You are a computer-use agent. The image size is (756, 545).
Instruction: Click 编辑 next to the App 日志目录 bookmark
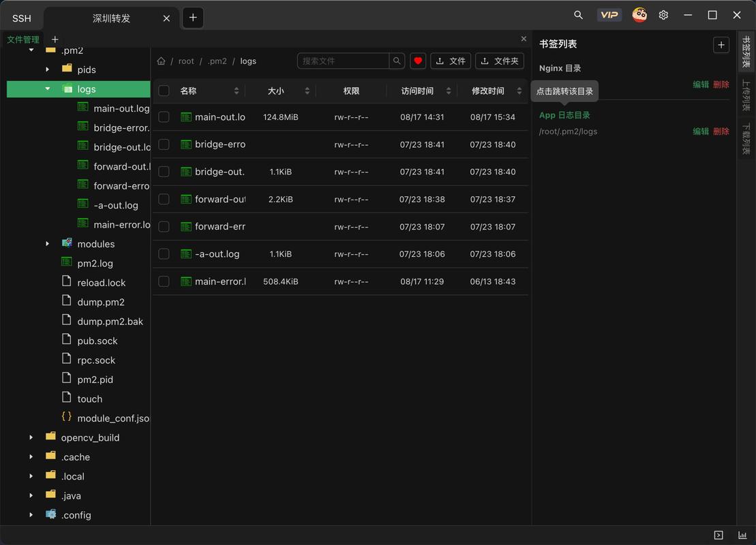(700, 131)
